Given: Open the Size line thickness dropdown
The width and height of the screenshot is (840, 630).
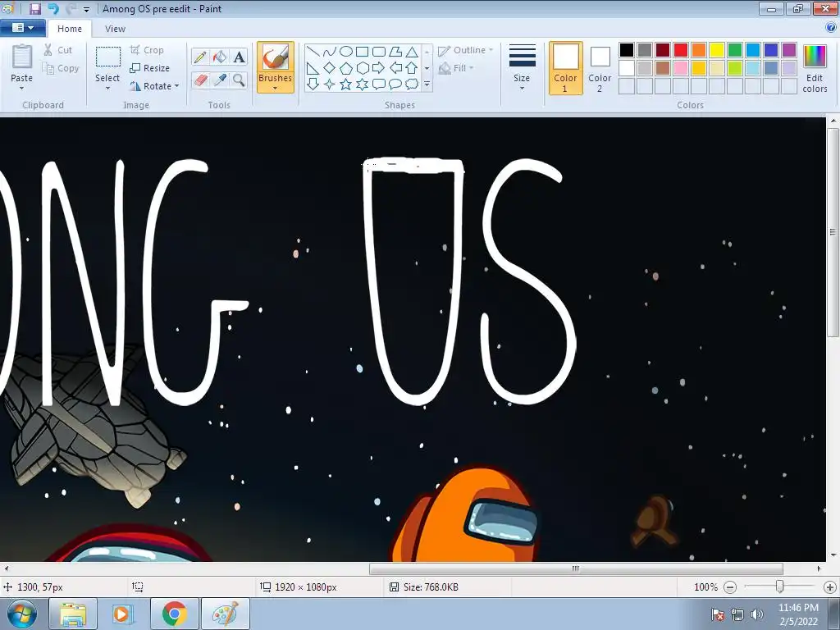Looking at the screenshot, I should click(522, 68).
